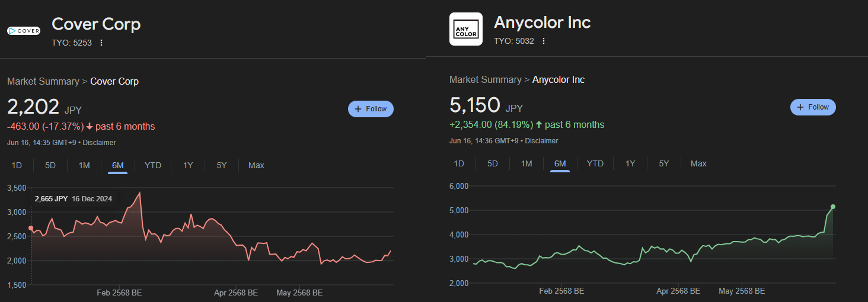The height and width of the screenshot is (302, 868).
Task: Select 1Y range on Cover Corp chart
Action: 188,165
